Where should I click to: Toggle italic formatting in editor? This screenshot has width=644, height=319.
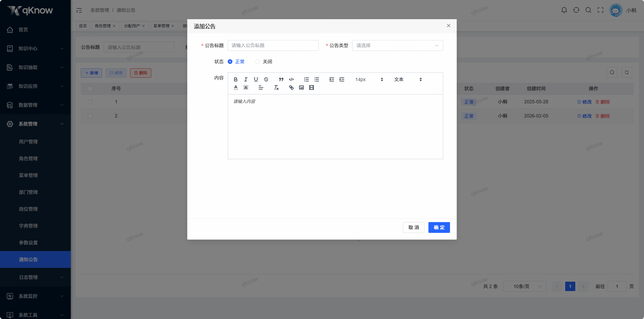coord(246,79)
